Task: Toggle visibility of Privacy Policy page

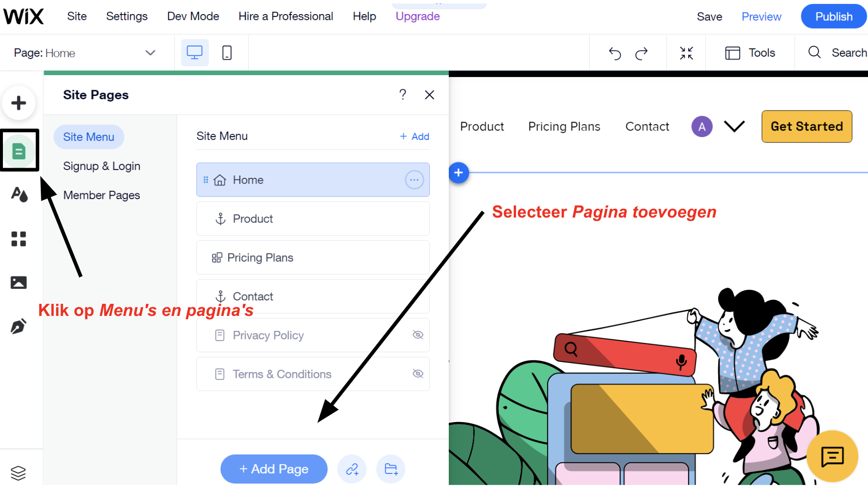Action: [x=418, y=335]
